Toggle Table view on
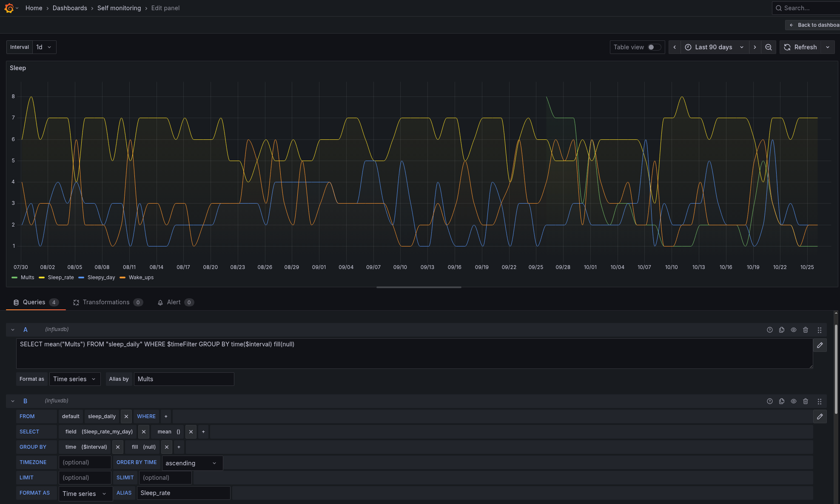 tap(655, 47)
